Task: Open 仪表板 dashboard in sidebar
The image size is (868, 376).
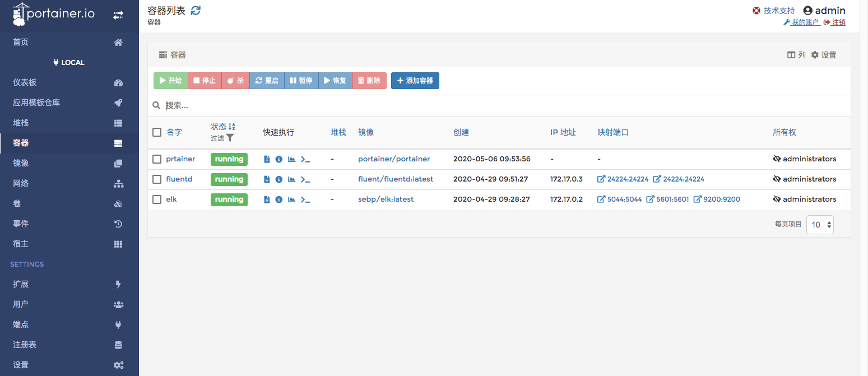Action: 25,82
